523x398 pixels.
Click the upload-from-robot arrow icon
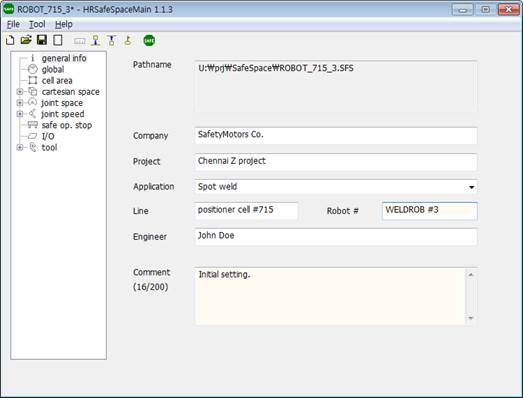[x=112, y=40]
